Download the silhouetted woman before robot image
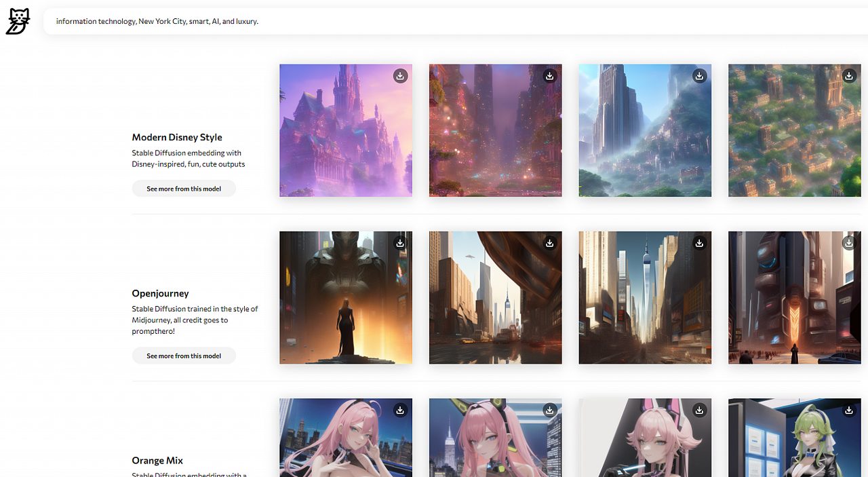This screenshot has width=868, height=477. (400, 243)
